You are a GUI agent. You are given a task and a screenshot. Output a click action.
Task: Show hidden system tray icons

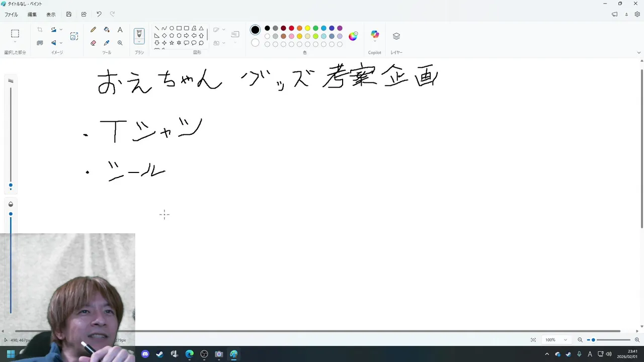coord(547,354)
